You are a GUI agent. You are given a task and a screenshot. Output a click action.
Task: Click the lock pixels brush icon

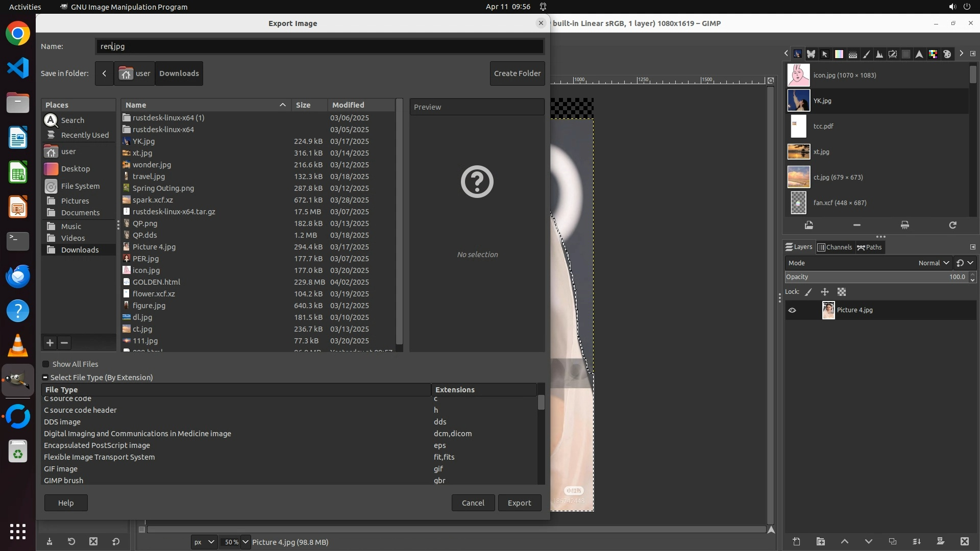click(x=808, y=292)
